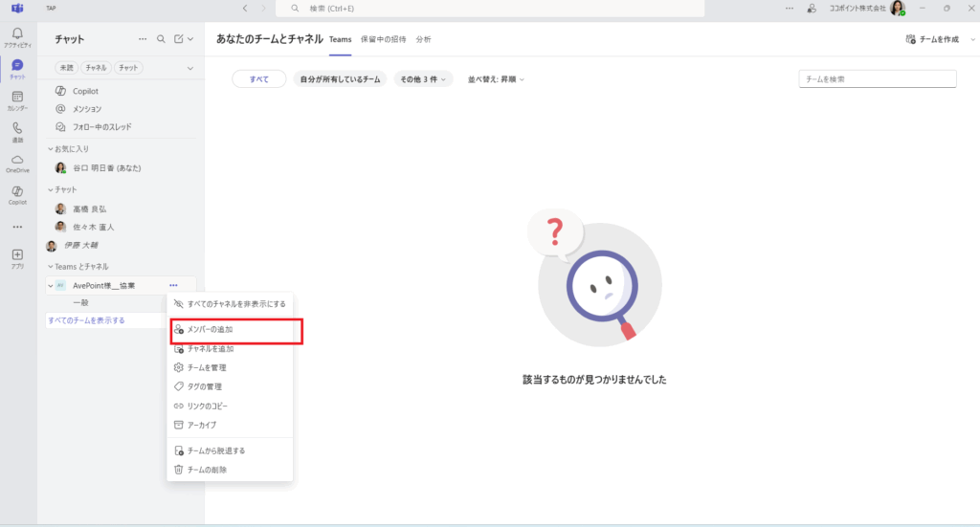Toggle the チャネル filter chip
The height and width of the screenshot is (527, 980).
point(95,68)
